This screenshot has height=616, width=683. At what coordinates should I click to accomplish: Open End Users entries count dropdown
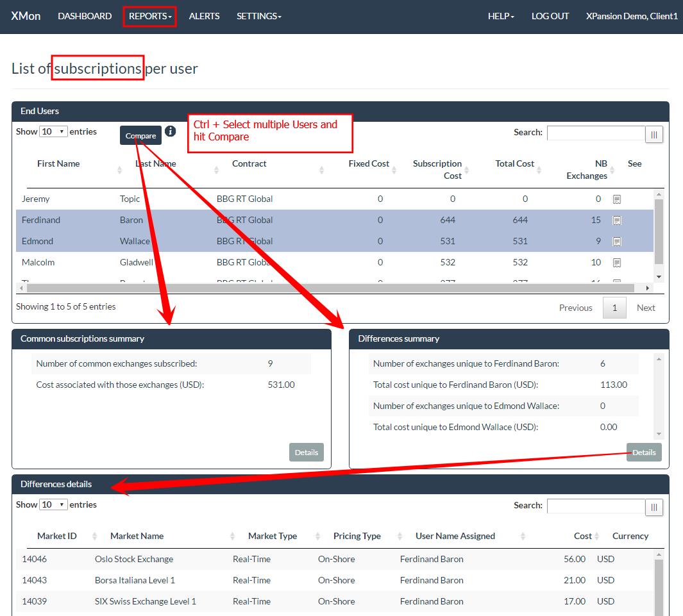[x=53, y=132]
